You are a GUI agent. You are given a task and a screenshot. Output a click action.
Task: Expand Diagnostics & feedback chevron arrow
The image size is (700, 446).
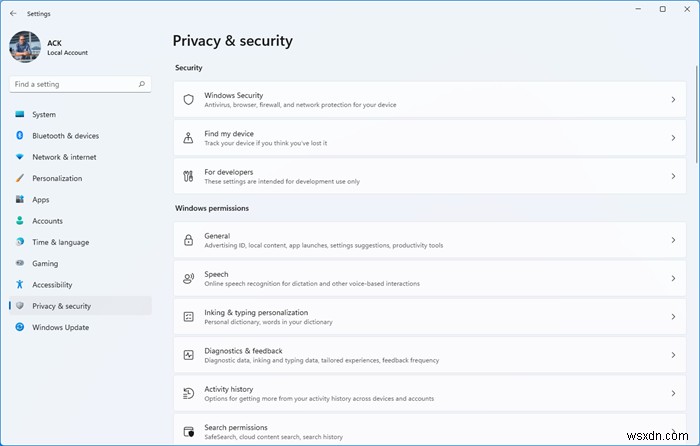(673, 355)
